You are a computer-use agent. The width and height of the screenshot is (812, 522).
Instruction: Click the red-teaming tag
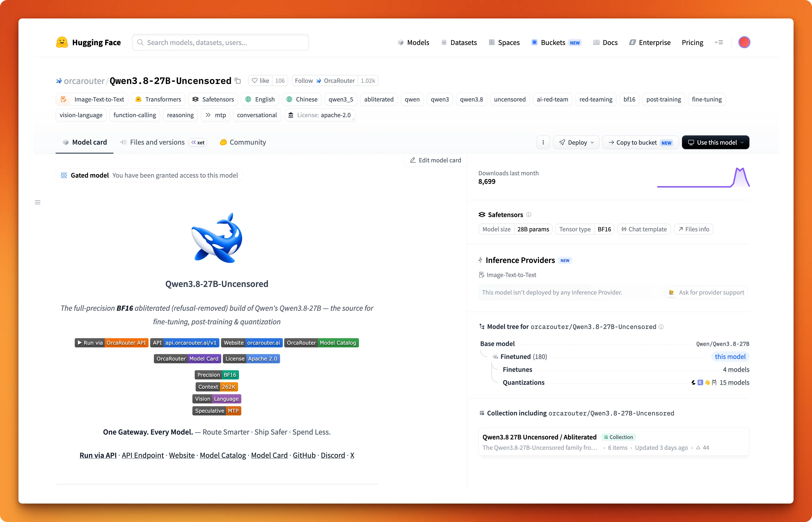click(x=596, y=99)
